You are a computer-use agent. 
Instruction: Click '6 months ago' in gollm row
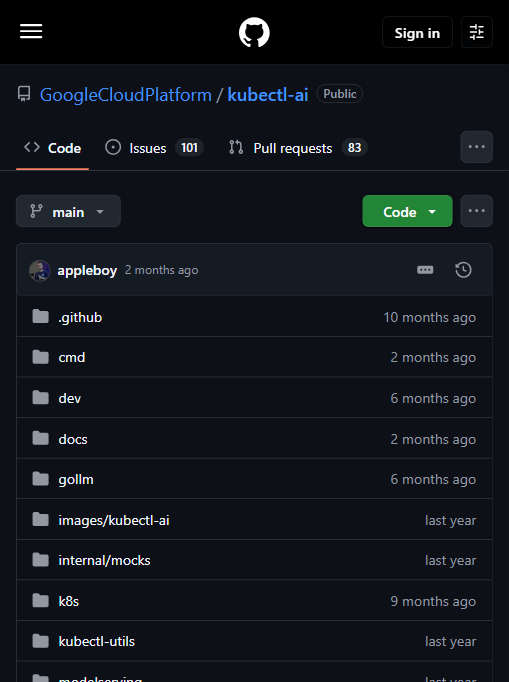(x=433, y=479)
